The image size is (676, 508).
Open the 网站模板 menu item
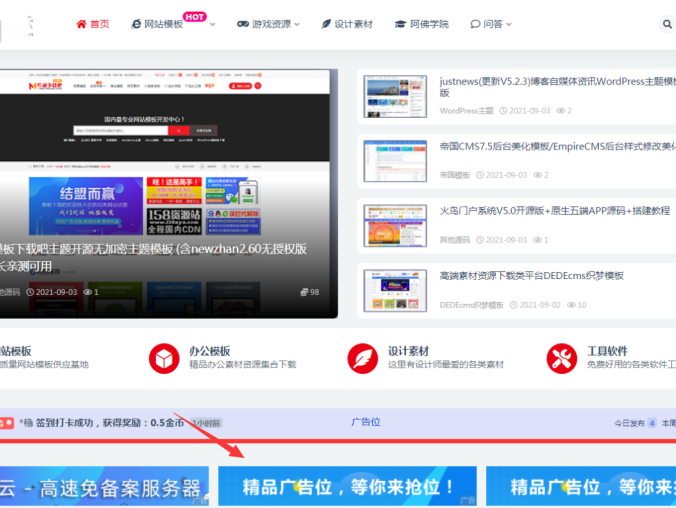163,24
